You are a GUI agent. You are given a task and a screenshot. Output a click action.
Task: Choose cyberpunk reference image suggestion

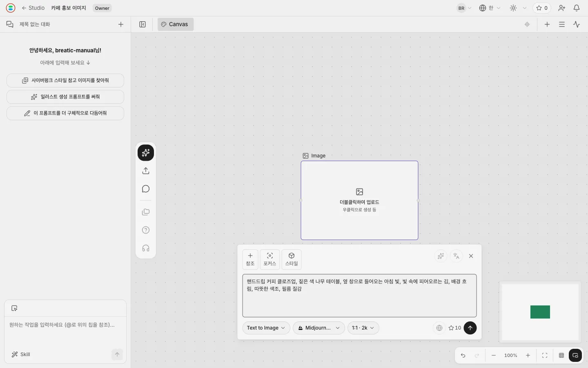point(65,81)
